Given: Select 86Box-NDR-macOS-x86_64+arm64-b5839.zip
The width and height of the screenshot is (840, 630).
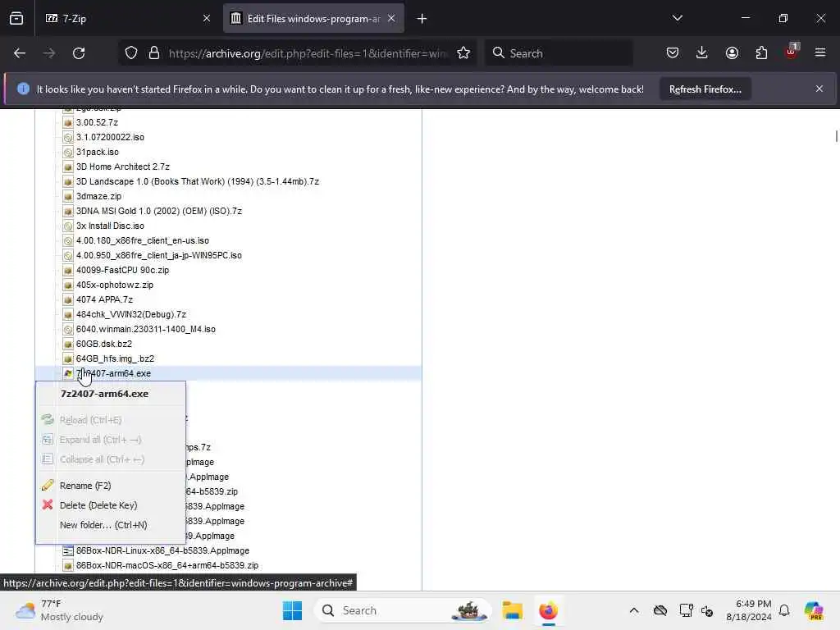Looking at the screenshot, I should pos(167,565).
